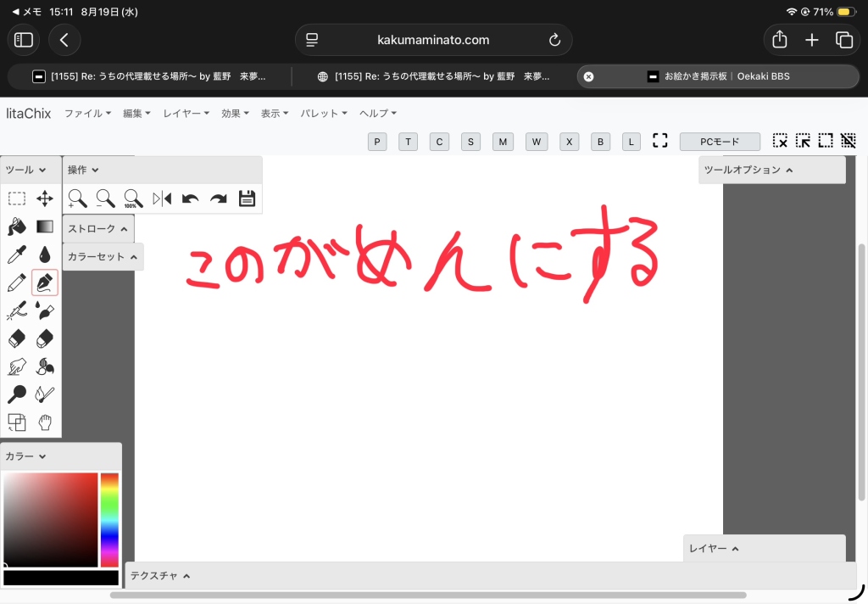Open the 編集 menu
This screenshot has height=604, width=868.
click(x=136, y=113)
